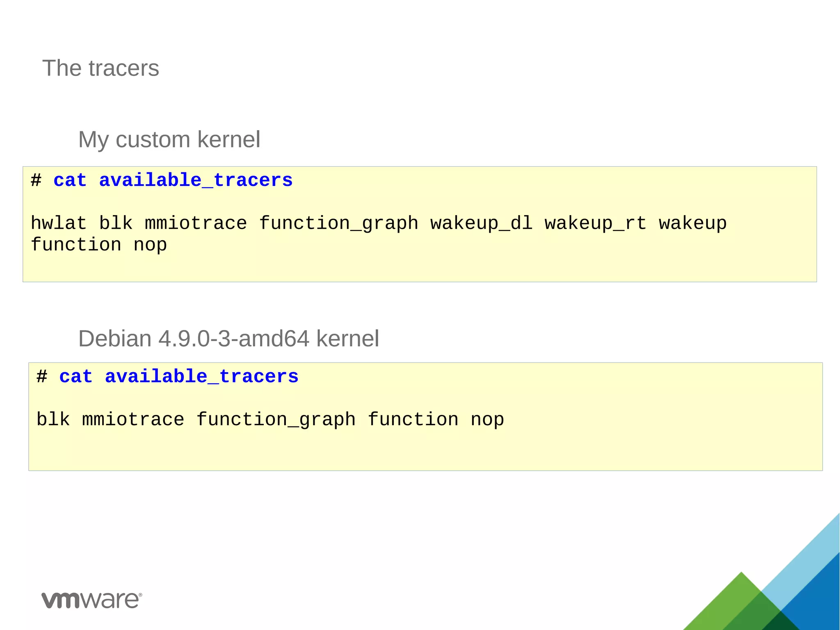Click the 'My custom kernel' heading
The height and width of the screenshot is (630, 840).
169,140
